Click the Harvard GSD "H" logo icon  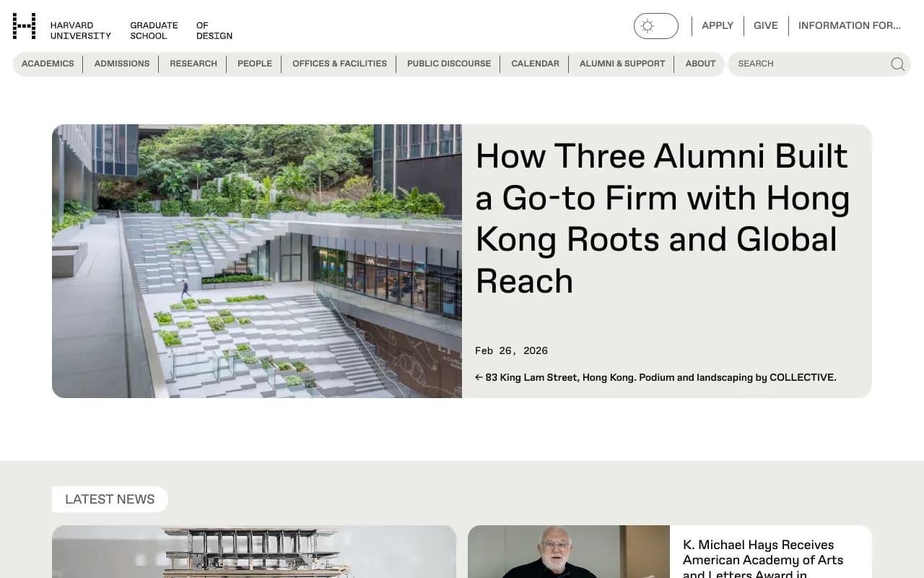point(25,25)
